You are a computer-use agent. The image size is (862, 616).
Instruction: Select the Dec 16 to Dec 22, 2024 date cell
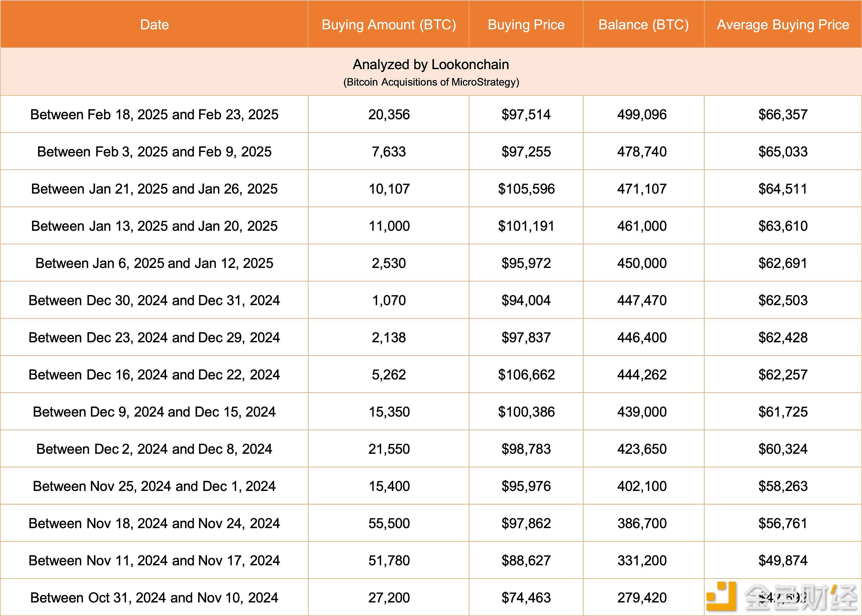[x=154, y=374]
